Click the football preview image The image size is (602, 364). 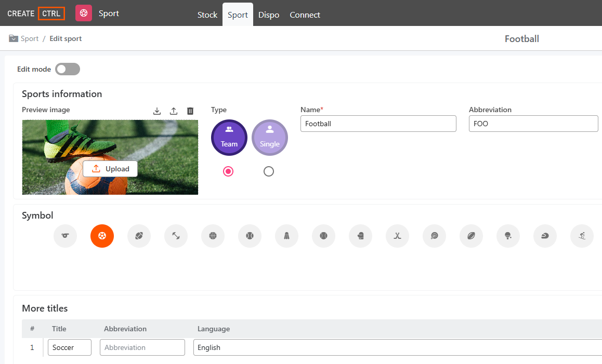[110, 157]
